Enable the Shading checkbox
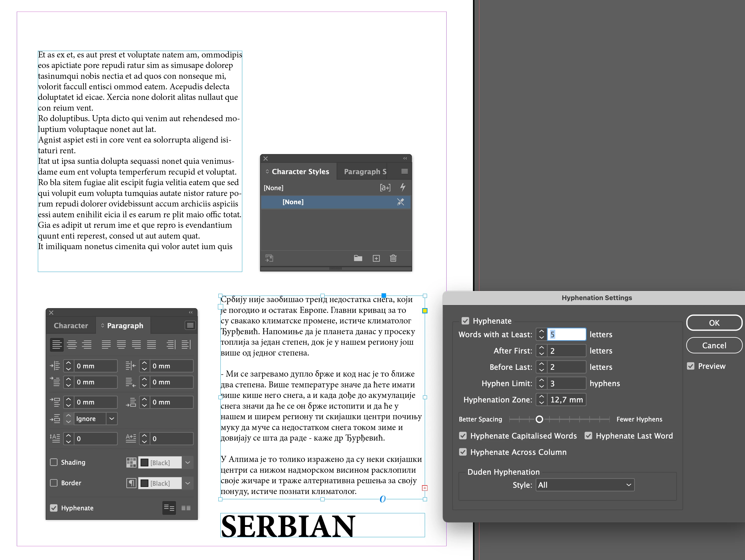The width and height of the screenshot is (745, 560). (54, 462)
